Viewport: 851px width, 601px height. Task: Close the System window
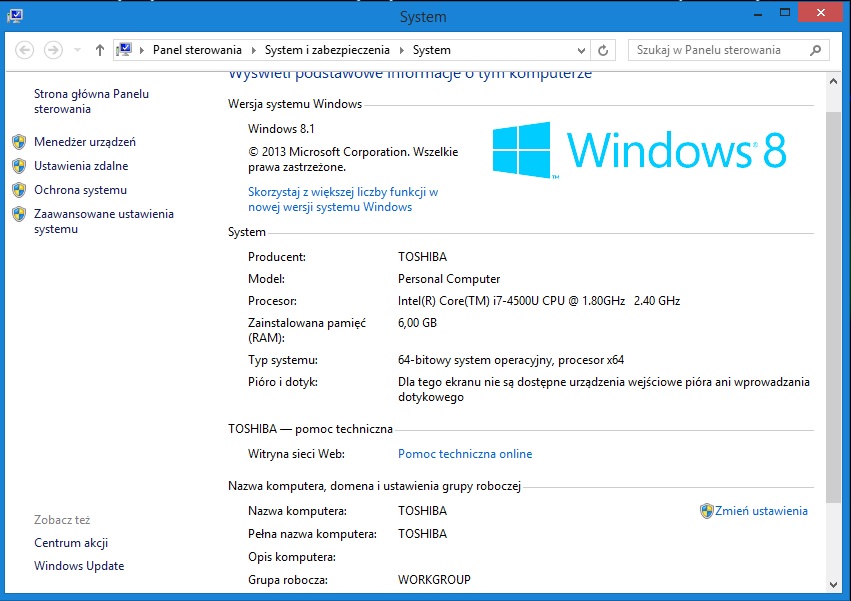tap(821, 12)
